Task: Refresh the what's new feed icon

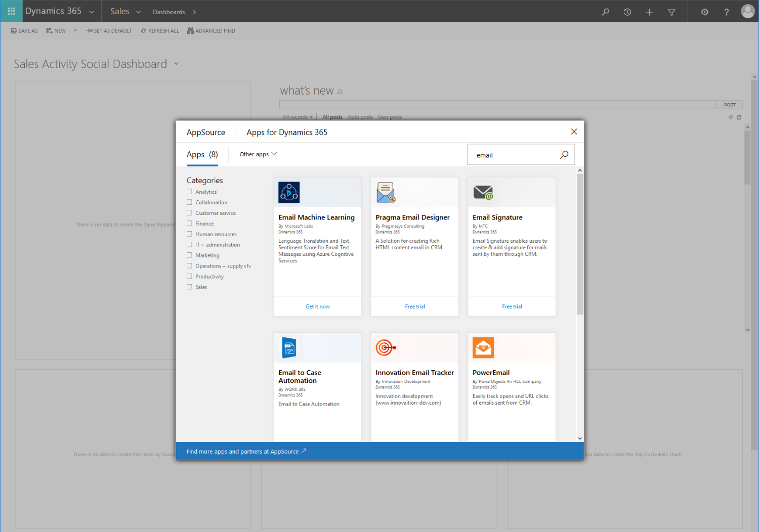Action: pyautogui.click(x=739, y=117)
